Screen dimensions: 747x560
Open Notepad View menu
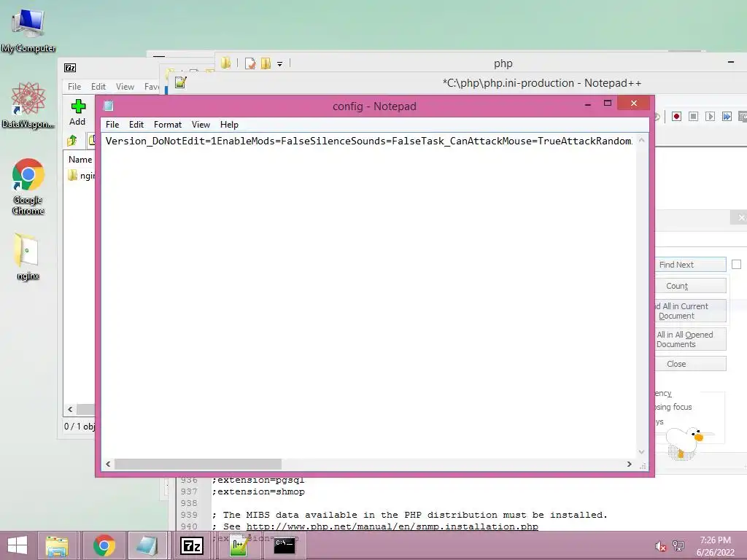tap(201, 124)
